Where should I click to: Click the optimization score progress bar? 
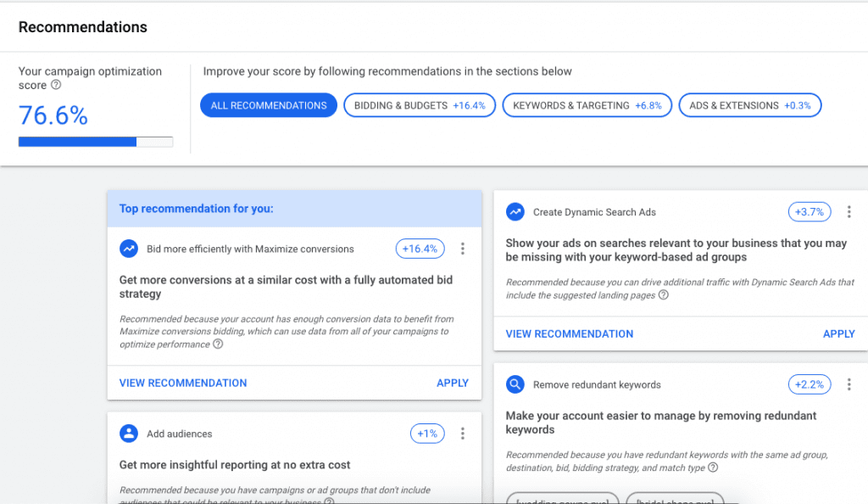(96, 142)
